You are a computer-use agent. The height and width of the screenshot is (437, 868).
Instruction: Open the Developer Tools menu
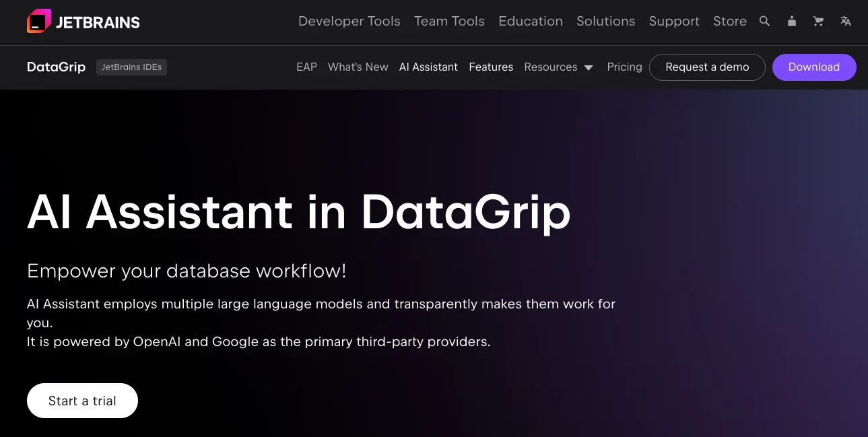349,21
